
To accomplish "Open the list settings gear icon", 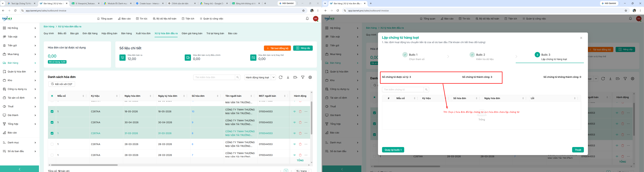I will (310, 77).
